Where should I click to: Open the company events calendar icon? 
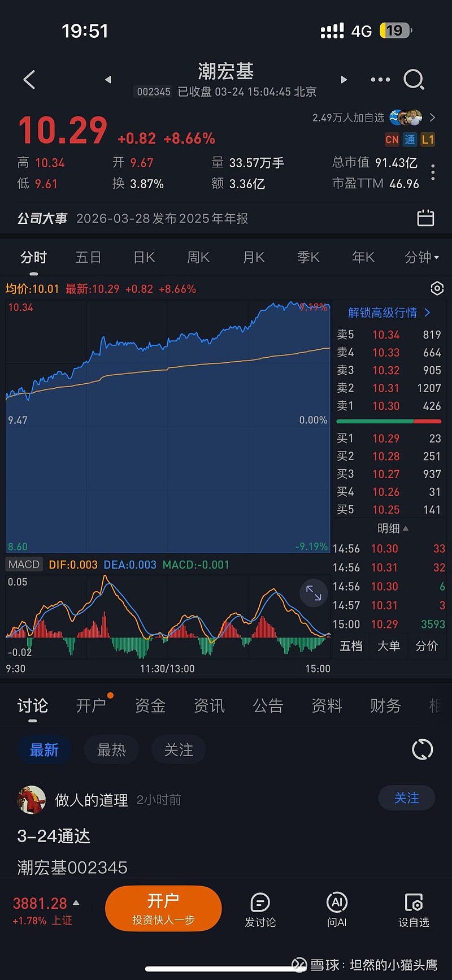click(x=425, y=218)
